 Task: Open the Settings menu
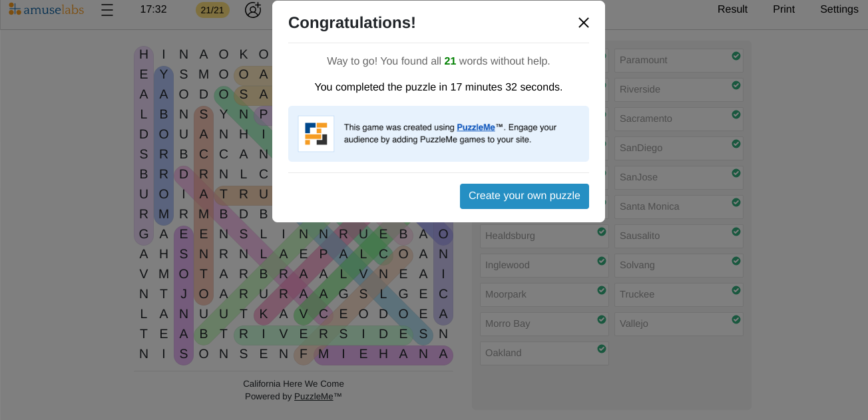coord(839,9)
